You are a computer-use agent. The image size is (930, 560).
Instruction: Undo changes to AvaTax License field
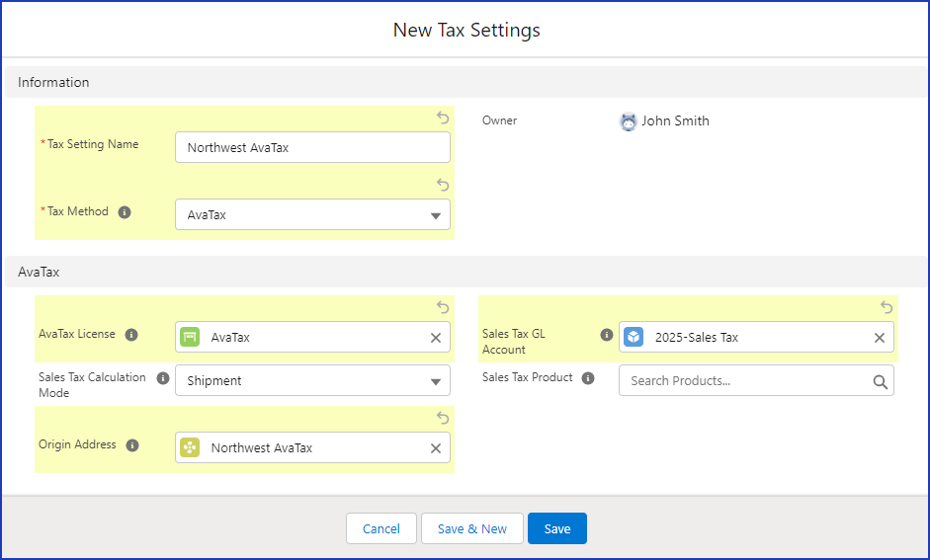coord(443,307)
